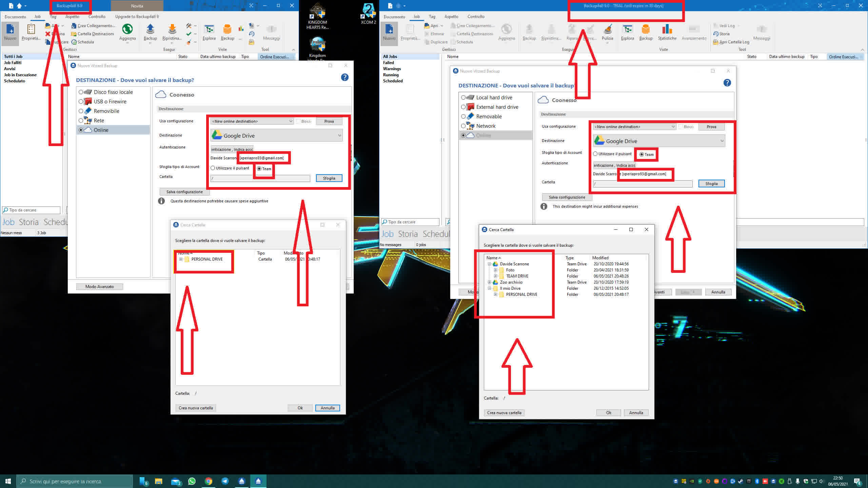868x488 pixels.
Task: Expand Foto folder node in right Cerca Cartella
Action: (x=495, y=270)
